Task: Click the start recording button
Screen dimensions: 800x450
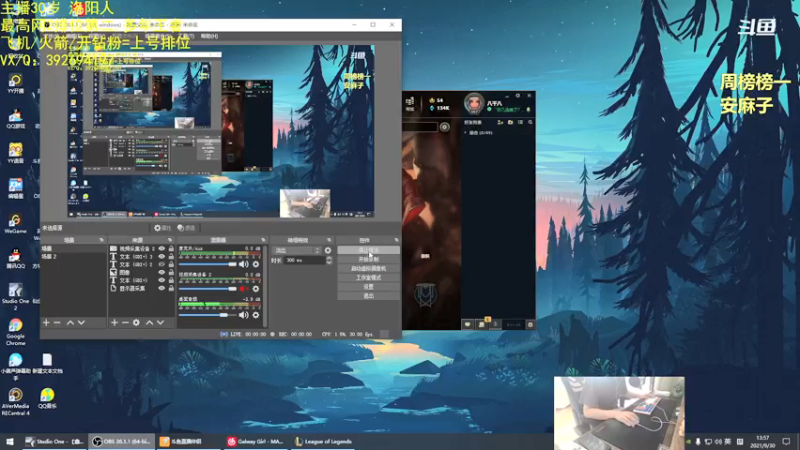Action: click(x=368, y=259)
